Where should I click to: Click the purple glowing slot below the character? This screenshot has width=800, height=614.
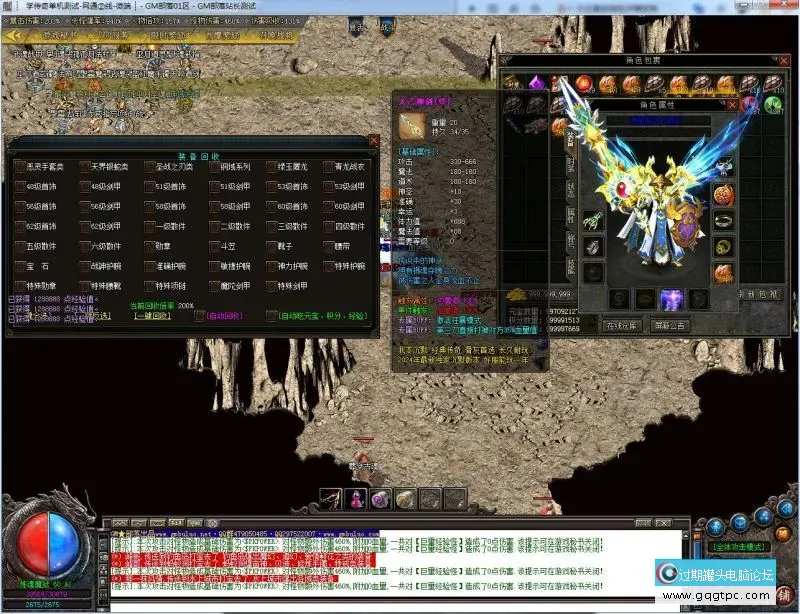click(x=671, y=298)
